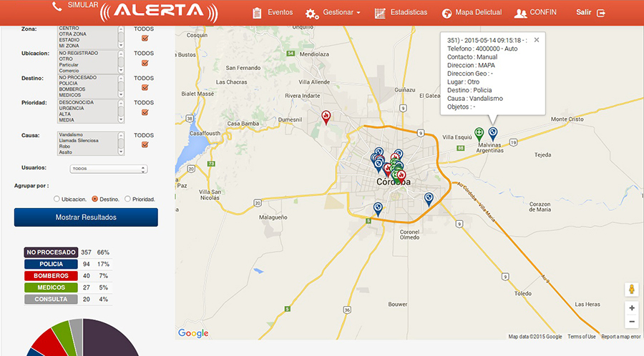Uncheck TODOS checkbox for Causa

click(x=145, y=144)
